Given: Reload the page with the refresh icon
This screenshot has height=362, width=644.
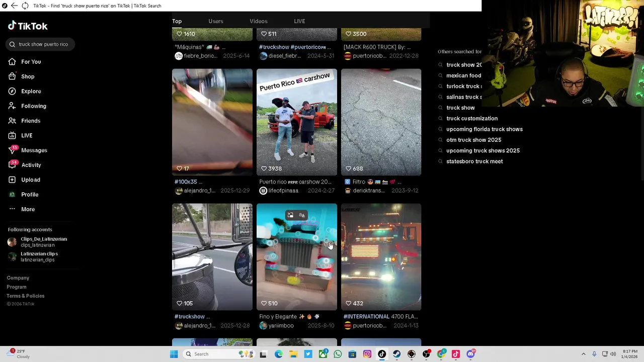Looking at the screenshot, I should (25, 6).
